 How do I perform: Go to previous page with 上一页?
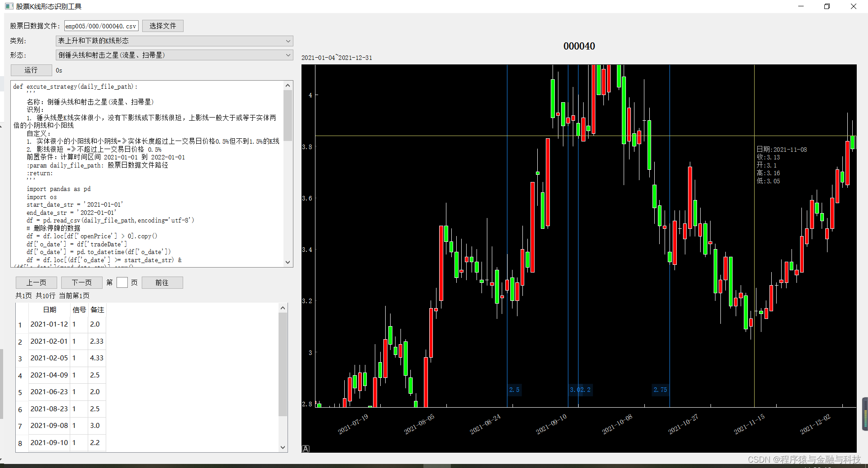(36, 282)
